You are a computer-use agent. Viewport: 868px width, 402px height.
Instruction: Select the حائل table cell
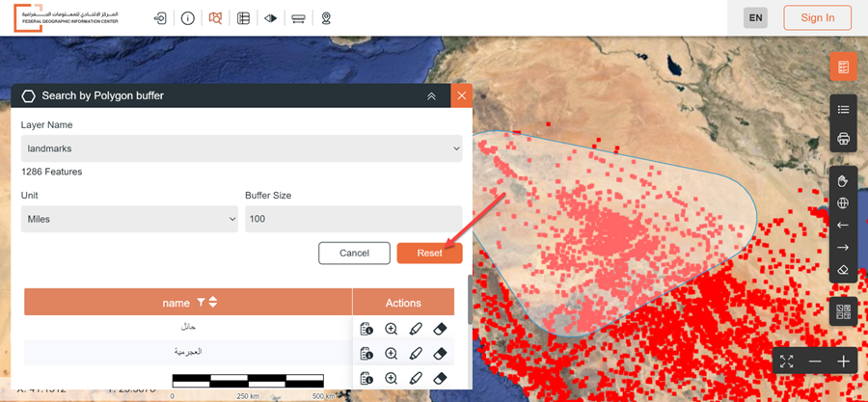(x=188, y=328)
